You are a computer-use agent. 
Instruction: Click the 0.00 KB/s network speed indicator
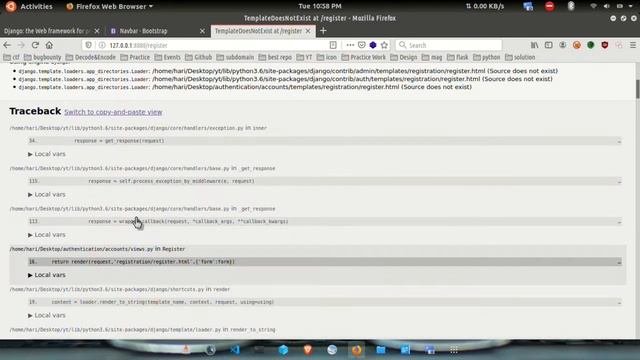[x=485, y=6]
